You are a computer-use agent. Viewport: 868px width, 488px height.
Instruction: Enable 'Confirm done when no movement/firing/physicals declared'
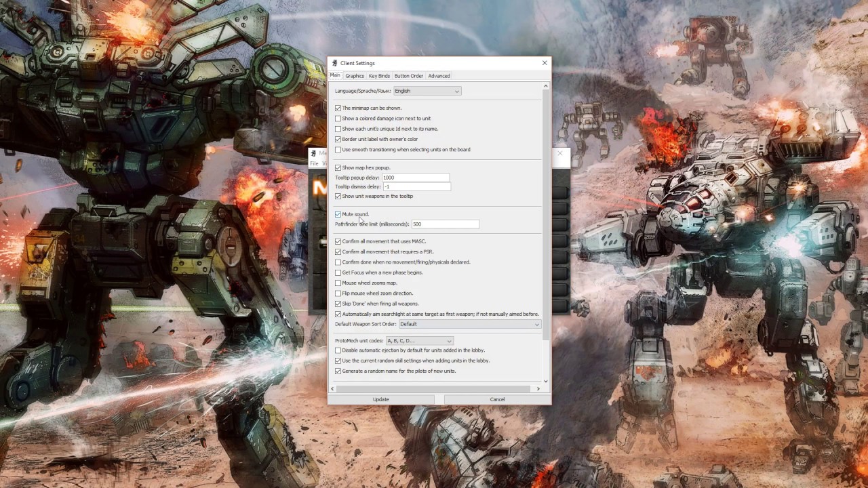338,262
